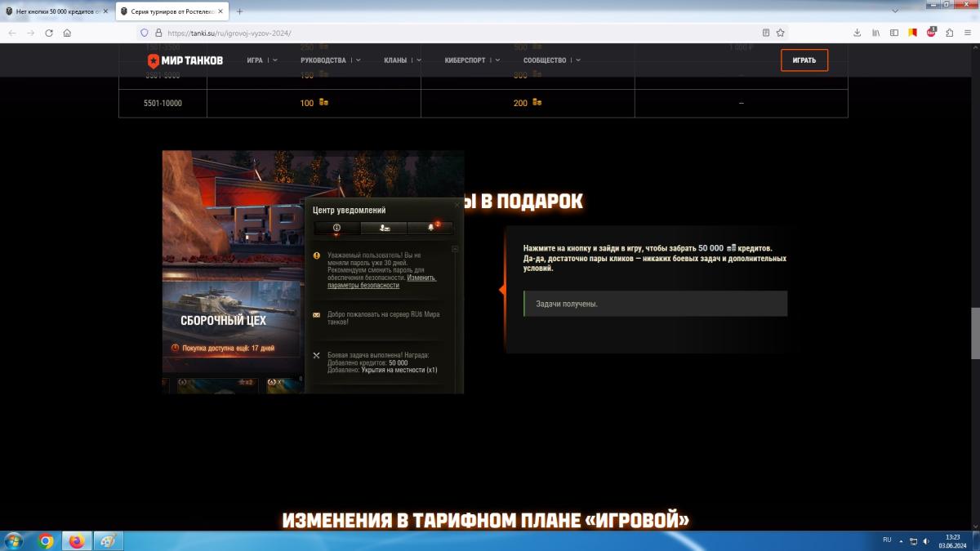Open Google Chrome from taskbar
Image resolution: width=980 pixels, height=551 pixels.
(46, 540)
